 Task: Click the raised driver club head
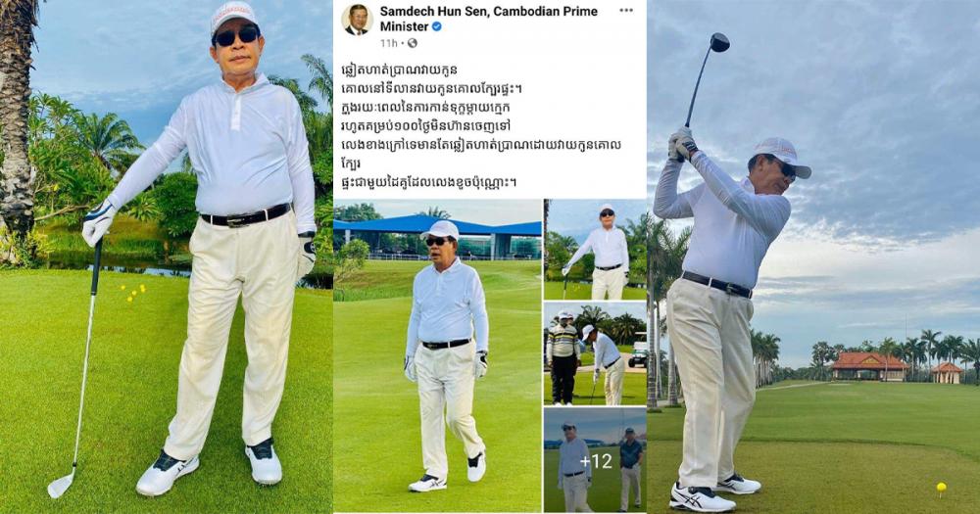[719, 42]
